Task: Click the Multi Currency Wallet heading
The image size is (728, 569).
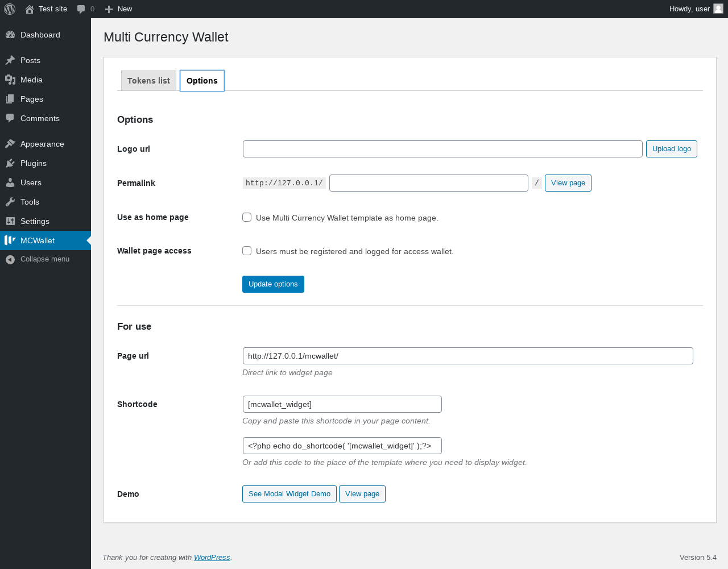Action: (x=166, y=37)
